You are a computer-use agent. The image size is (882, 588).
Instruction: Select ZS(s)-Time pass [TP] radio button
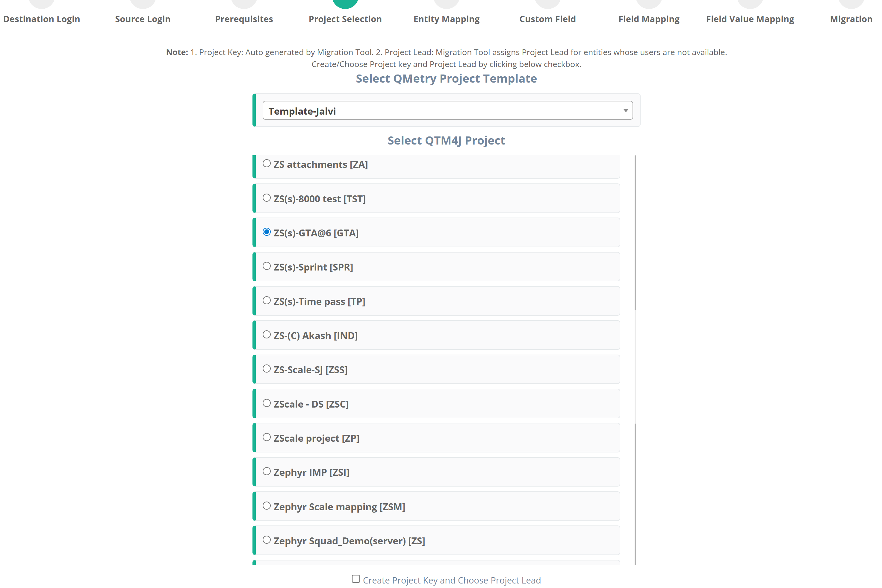(267, 300)
